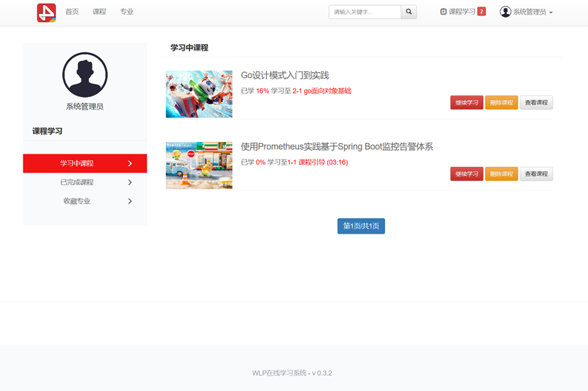
Task: Open 专业 in the top navigation
Action: pyautogui.click(x=127, y=12)
